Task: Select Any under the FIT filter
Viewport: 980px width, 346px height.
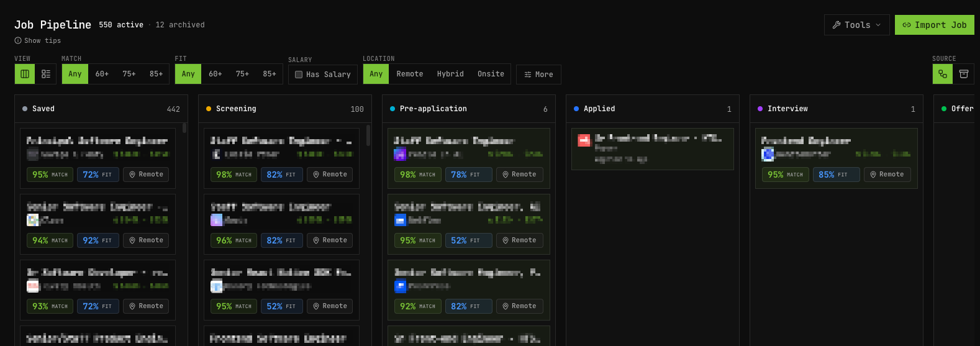Action: (x=188, y=74)
